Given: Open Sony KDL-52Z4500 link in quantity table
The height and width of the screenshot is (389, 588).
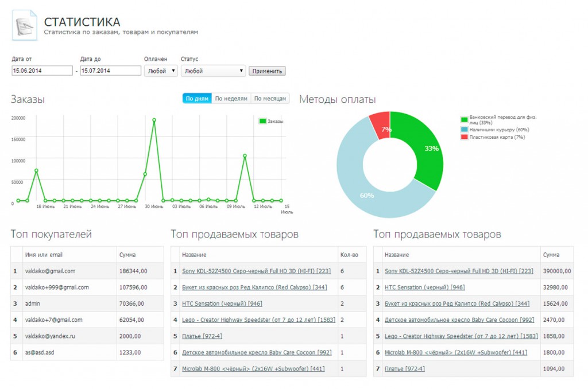Looking at the screenshot, I should [x=256, y=271].
